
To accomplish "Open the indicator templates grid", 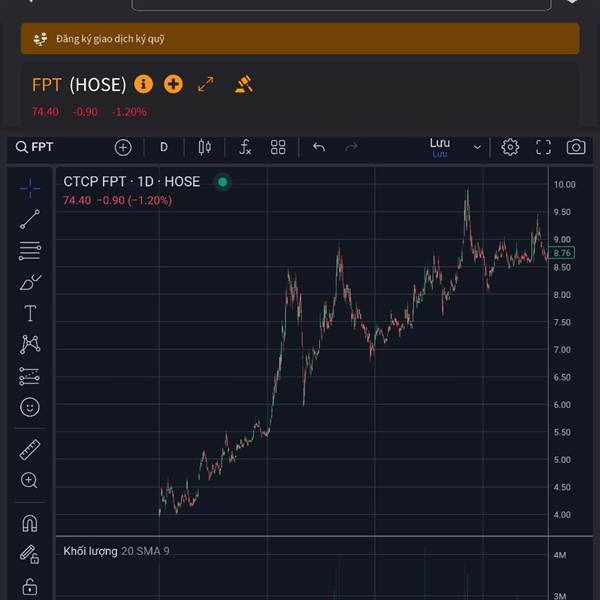I will click(278, 147).
